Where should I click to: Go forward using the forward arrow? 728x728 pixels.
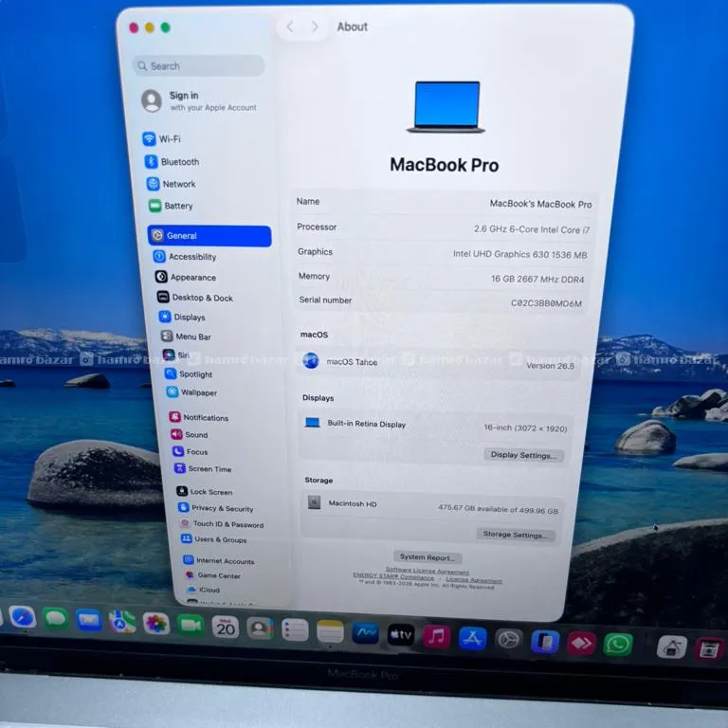tap(316, 27)
